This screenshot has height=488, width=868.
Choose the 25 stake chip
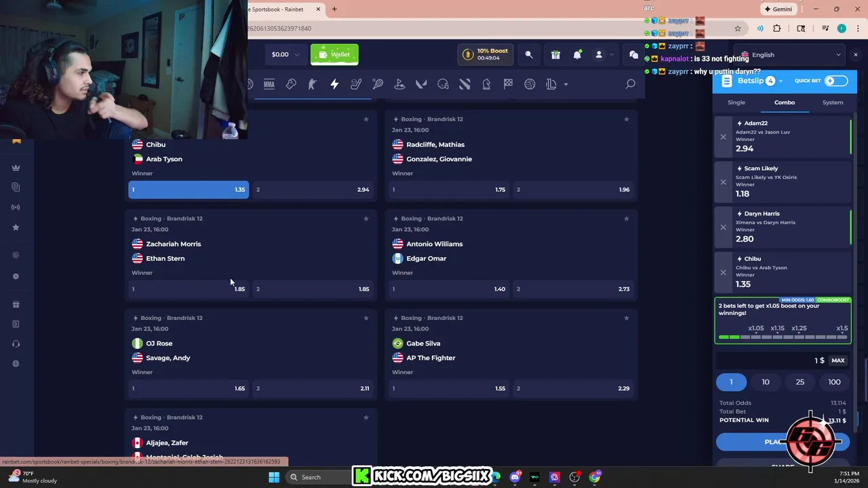click(800, 382)
